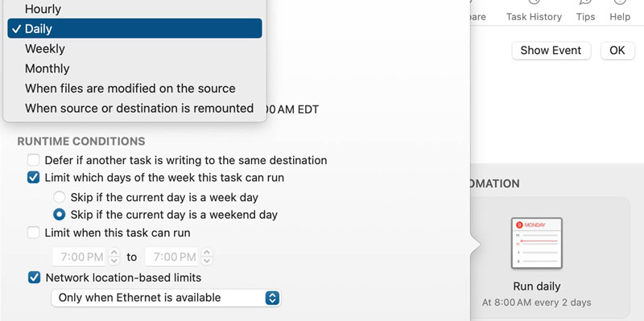
Task: Choose the Daily menu option
Action: [x=134, y=28]
